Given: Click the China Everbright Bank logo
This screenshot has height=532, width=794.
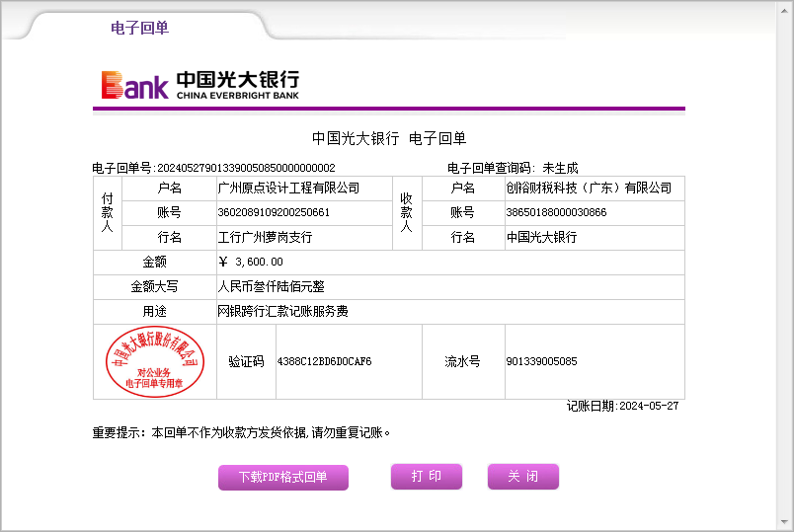Looking at the screenshot, I should tap(200, 85).
